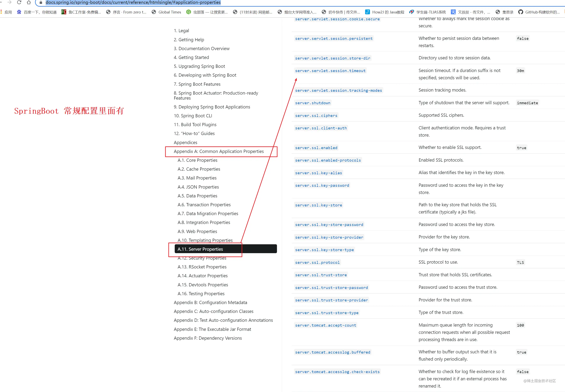
Task: Select A.7. Data Migration Properties
Action: coord(208,214)
